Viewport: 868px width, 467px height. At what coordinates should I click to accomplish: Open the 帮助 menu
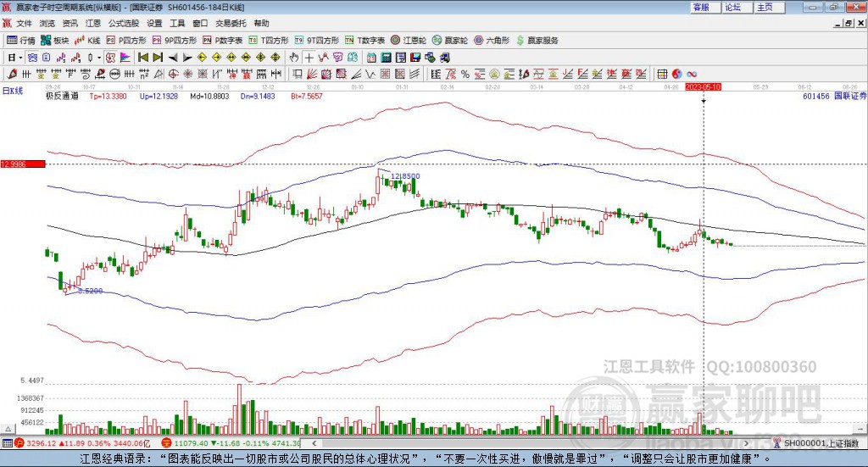click(261, 23)
